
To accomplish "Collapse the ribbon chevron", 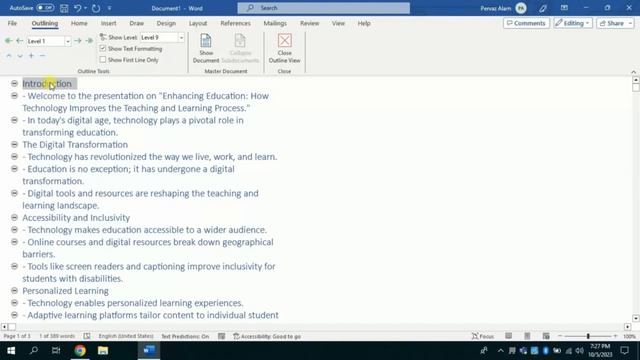I will coord(633,72).
